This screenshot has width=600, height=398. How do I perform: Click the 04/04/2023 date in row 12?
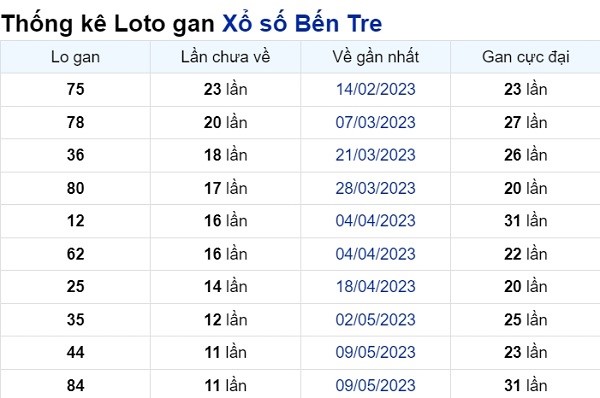(x=375, y=221)
